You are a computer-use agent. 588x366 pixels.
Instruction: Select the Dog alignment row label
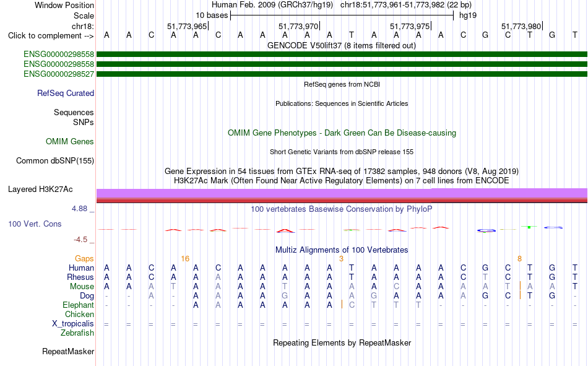click(x=87, y=296)
